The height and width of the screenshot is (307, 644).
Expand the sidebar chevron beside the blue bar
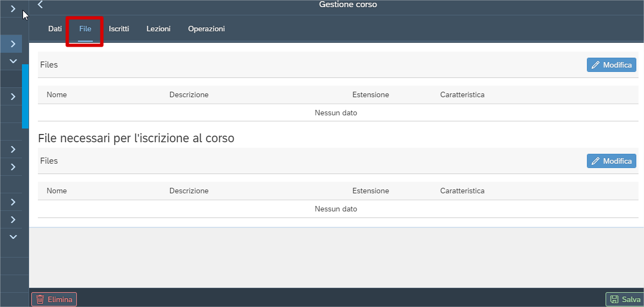(x=13, y=97)
